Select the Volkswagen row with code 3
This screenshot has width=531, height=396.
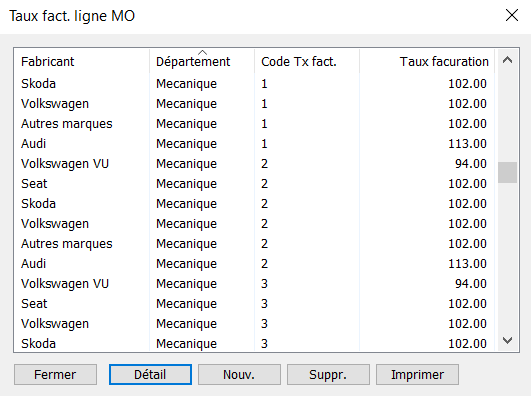coord(254,324)
